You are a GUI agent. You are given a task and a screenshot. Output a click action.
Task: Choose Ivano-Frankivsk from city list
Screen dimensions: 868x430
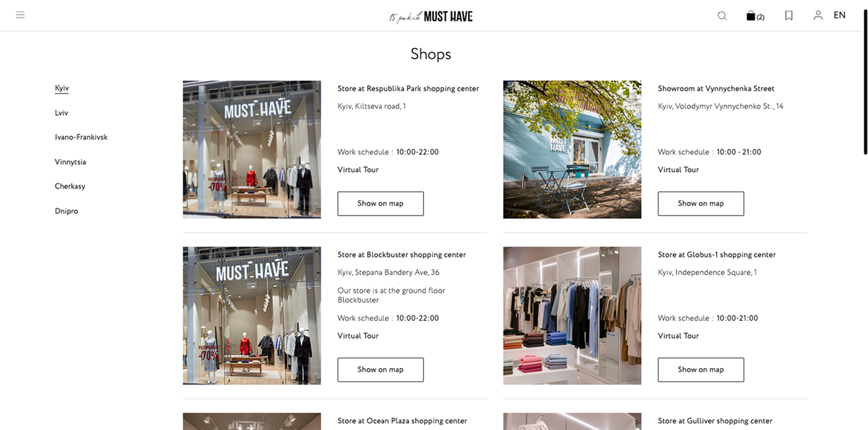[81, 137]
